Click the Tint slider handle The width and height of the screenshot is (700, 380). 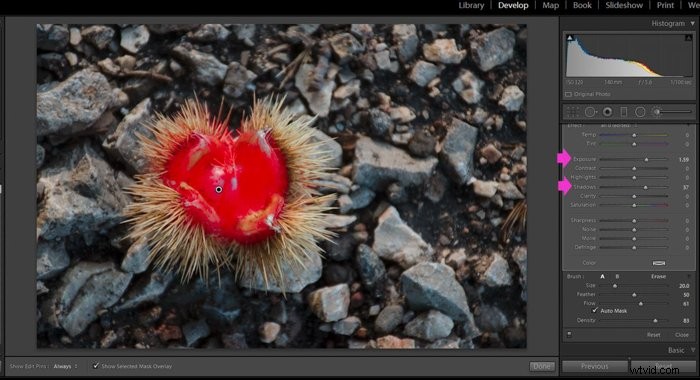click(634, 144)
